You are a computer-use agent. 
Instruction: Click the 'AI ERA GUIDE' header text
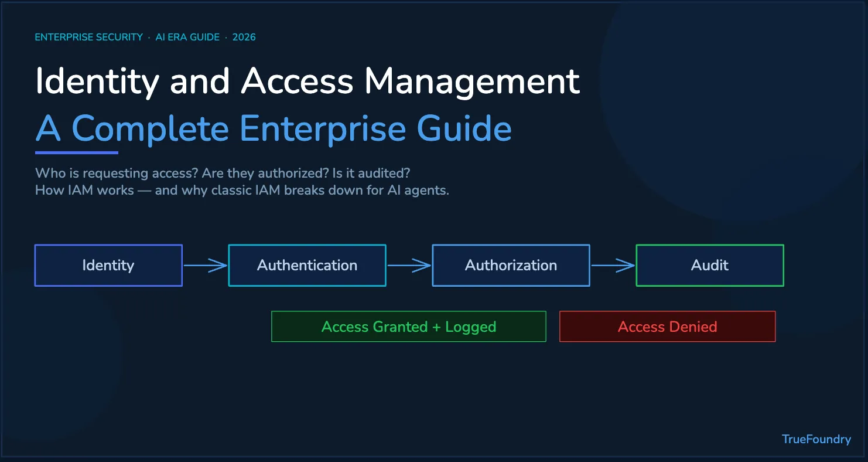click(x=187, y=37)
